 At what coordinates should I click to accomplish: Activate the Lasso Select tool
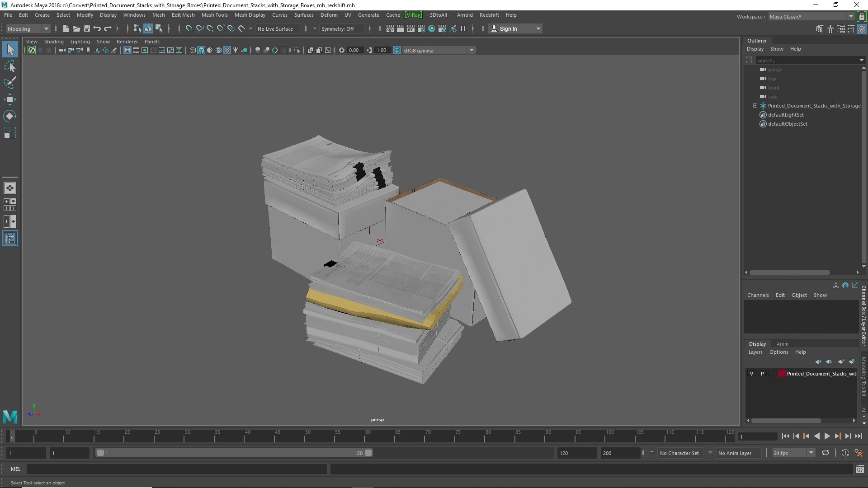10,66
